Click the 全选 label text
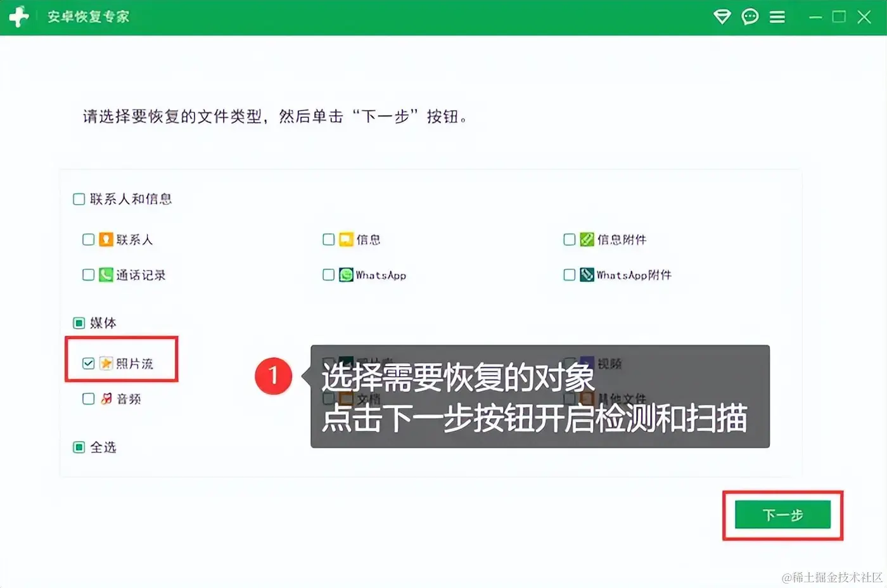The image size is (887, 588). tap(103, 447)
